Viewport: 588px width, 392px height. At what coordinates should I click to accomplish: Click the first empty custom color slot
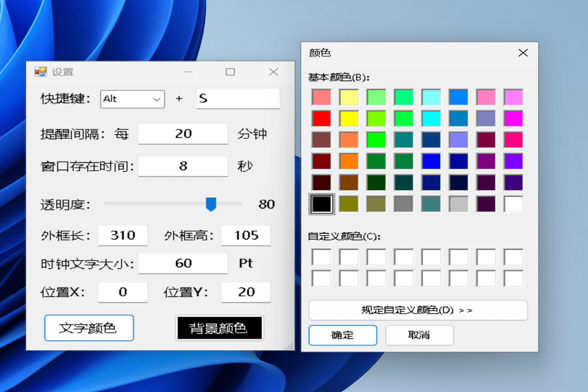tap(321, 257)
